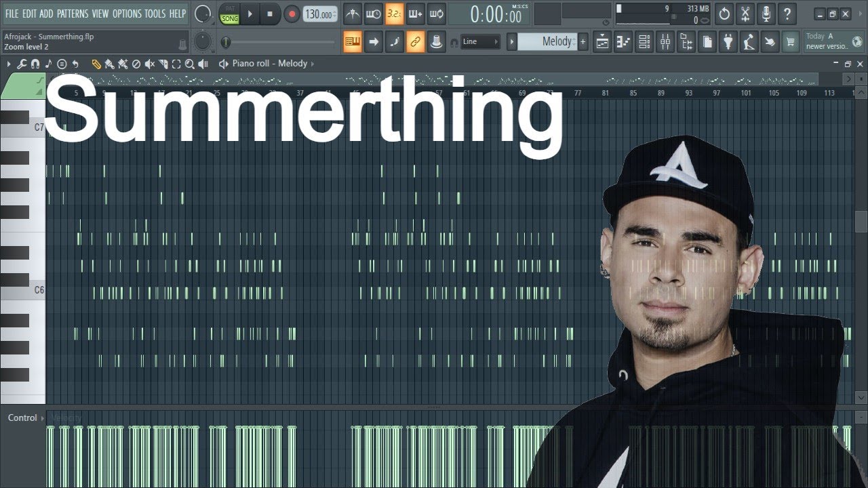This screenshot has height=488, width=868.
Task: Open Piano roll tools wrench icon
Action: 22,64
